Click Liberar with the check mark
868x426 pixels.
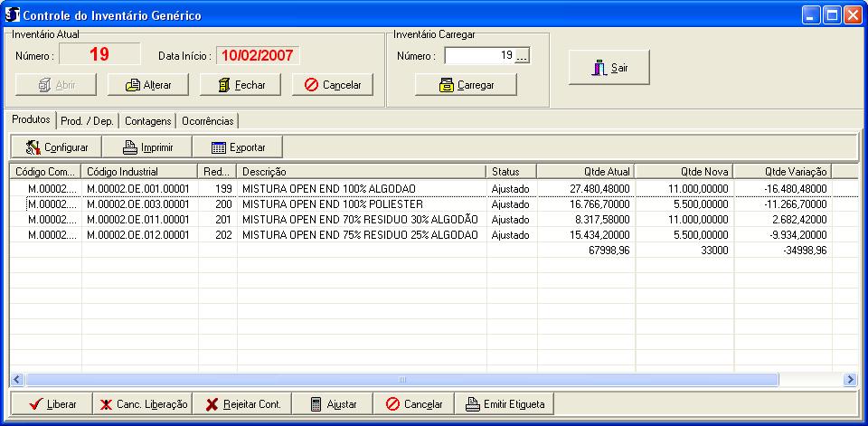pyautogui.click(x=52, y=404)
